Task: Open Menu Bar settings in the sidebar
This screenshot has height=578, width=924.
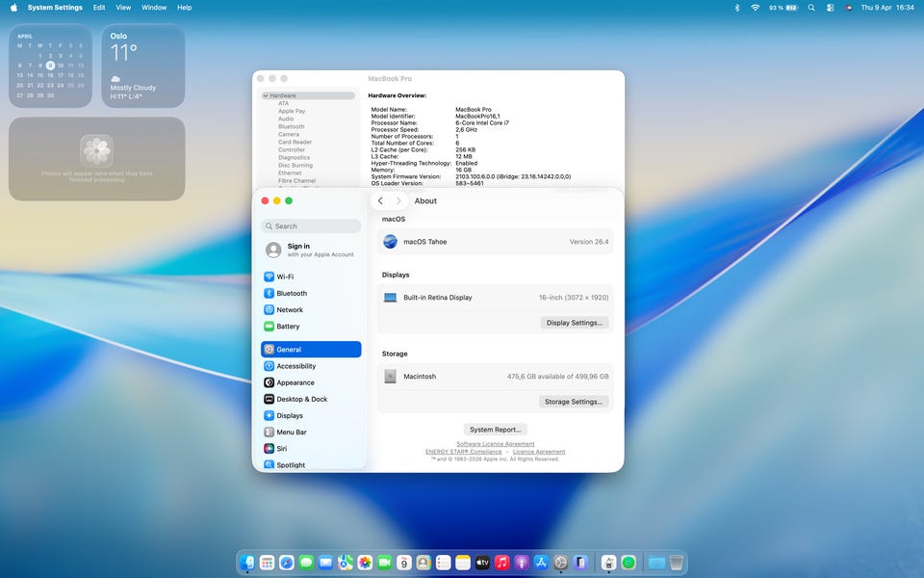Action: [x=311, y=432]
